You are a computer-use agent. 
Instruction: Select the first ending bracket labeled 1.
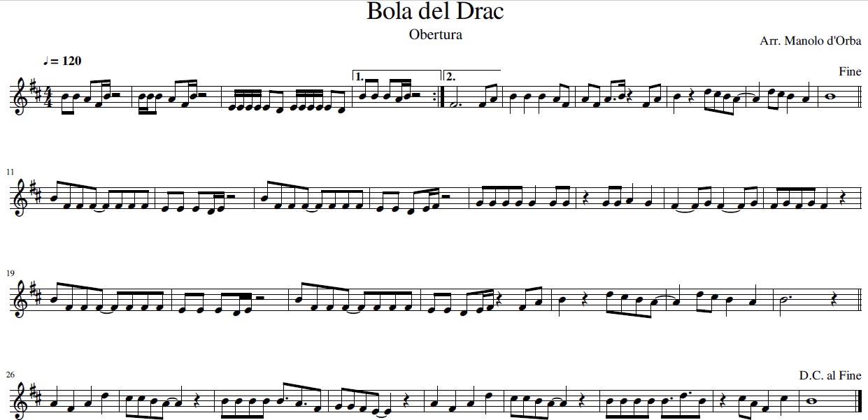point(397,75)
